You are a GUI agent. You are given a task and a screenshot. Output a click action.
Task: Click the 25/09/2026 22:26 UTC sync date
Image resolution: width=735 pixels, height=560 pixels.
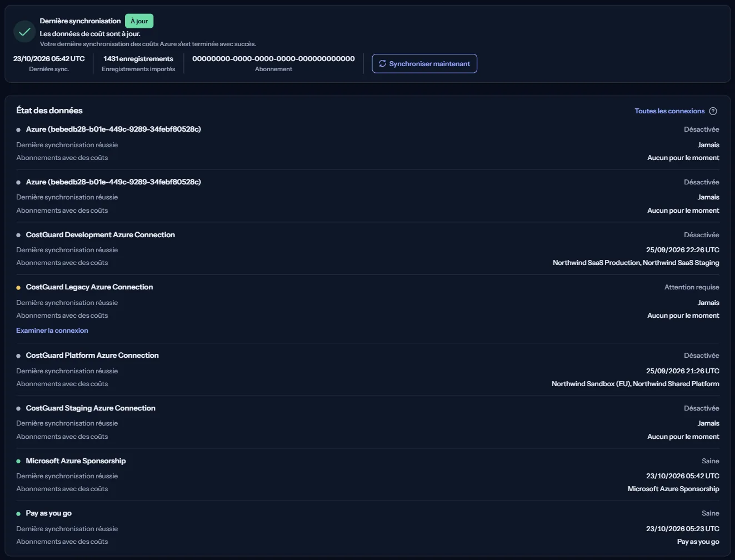click(x=683, y=250)
